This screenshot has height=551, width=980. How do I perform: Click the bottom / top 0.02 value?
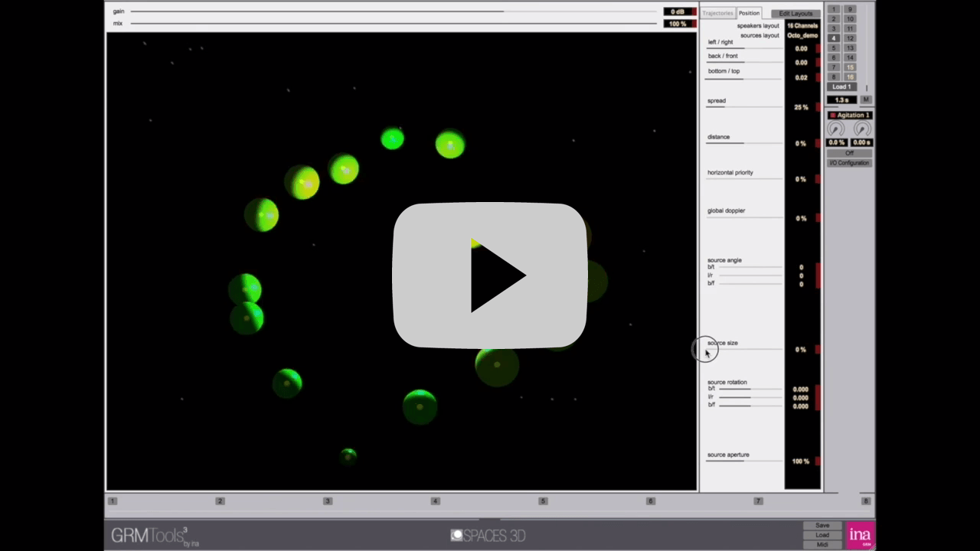801,77
